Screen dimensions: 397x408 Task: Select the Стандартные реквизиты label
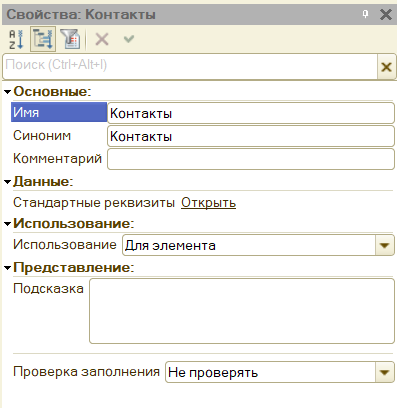[94, 203]
